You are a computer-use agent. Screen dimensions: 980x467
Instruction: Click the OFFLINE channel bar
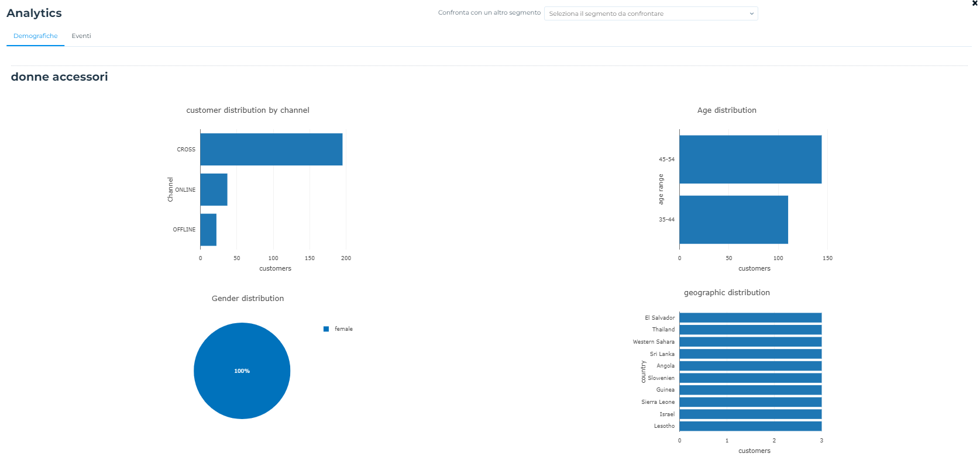tap(208, 230)
